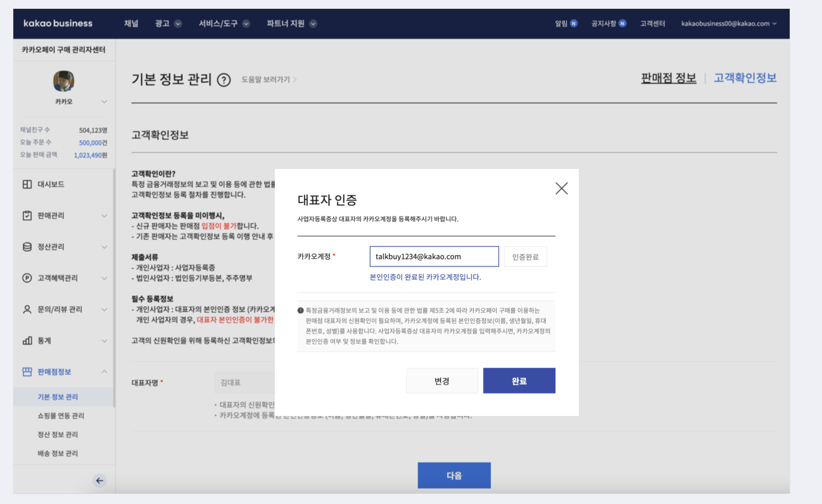
Task: Open the 서비스/도구 dropdown menu
Action: 224,23
